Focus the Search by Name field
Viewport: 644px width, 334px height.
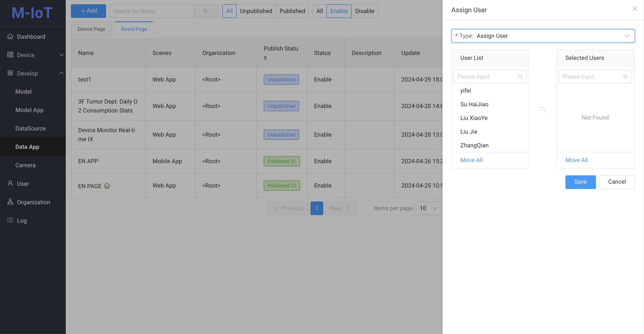coord(152,11)
